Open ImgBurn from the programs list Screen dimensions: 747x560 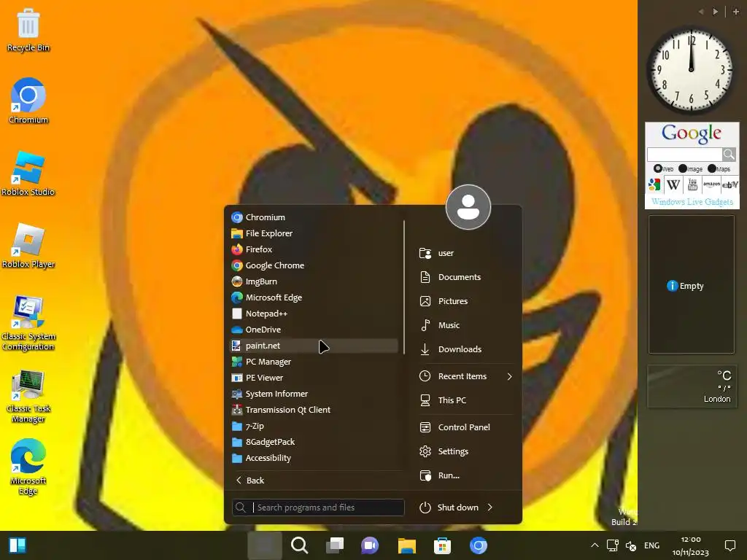point(314,281)
